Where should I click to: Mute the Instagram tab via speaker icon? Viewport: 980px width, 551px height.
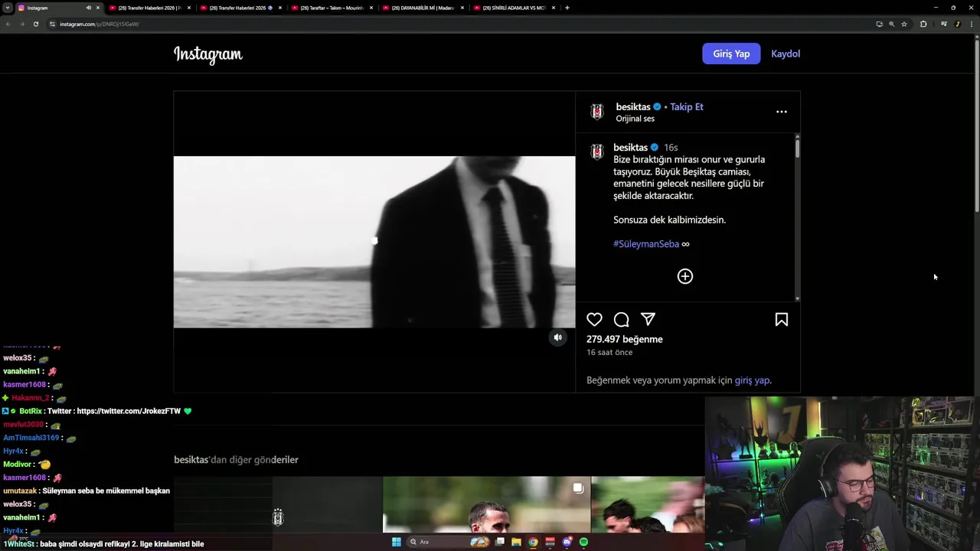88,8
